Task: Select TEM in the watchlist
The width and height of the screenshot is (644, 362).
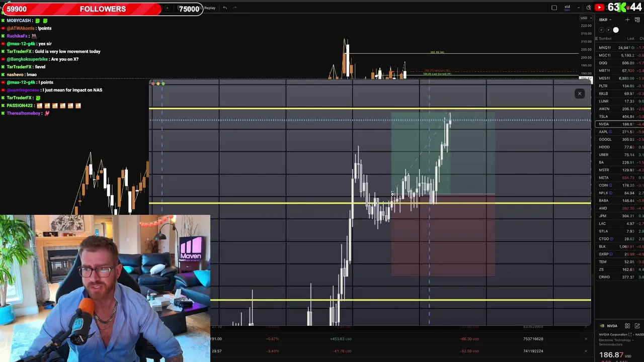Action: click(620, 261)
